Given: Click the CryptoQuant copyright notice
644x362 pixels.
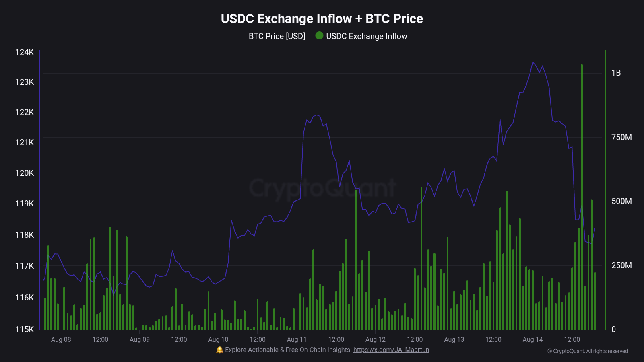Looking at the screenshot, I should coord(588,351).
